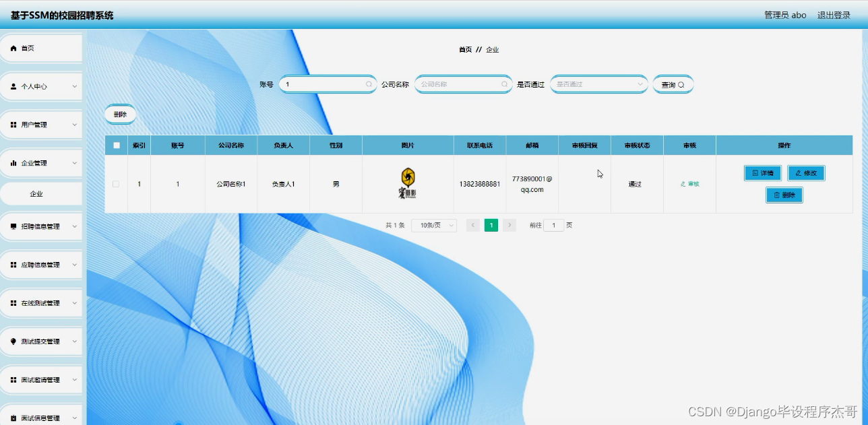Click the 详情 button in the row
This screenshot has width=868, height=425.
(762, 173)
